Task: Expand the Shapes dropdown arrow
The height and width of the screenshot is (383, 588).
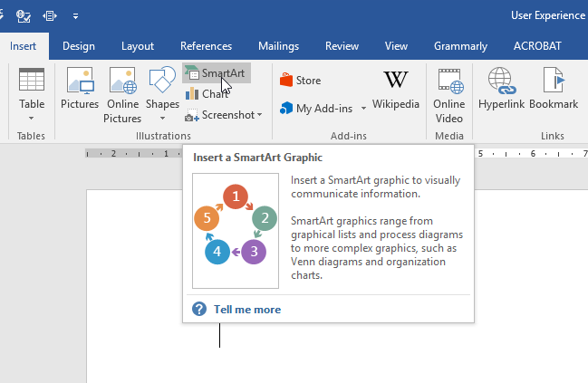Action: (162, 118)
